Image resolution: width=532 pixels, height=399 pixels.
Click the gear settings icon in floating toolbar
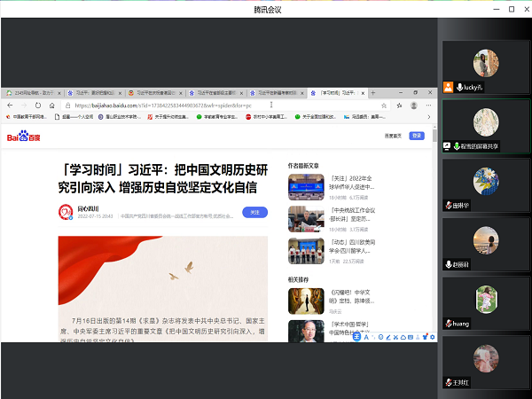[x=433, y=336]
